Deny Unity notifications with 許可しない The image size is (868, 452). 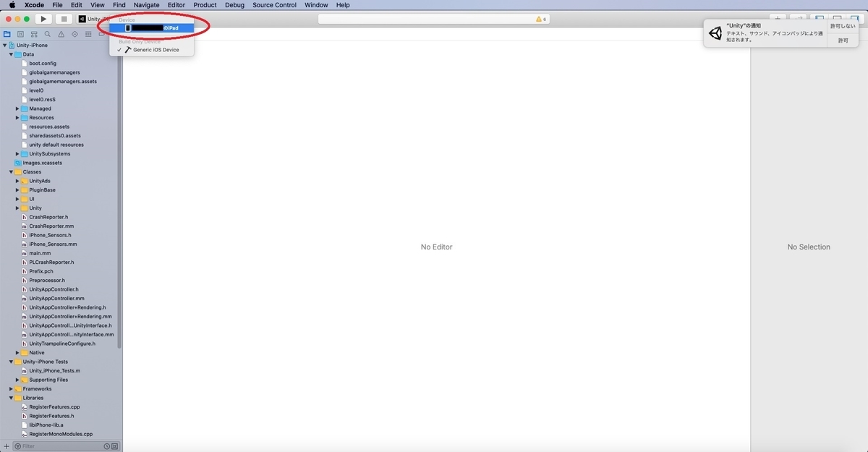pos(843,26)
